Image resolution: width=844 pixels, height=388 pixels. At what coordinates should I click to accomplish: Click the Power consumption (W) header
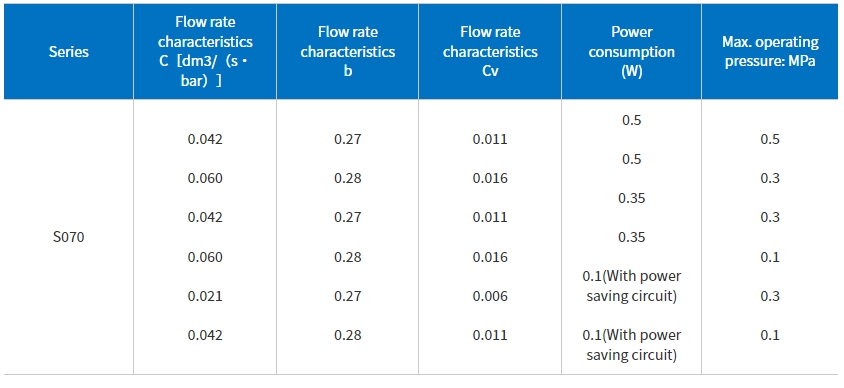point(631,52)
